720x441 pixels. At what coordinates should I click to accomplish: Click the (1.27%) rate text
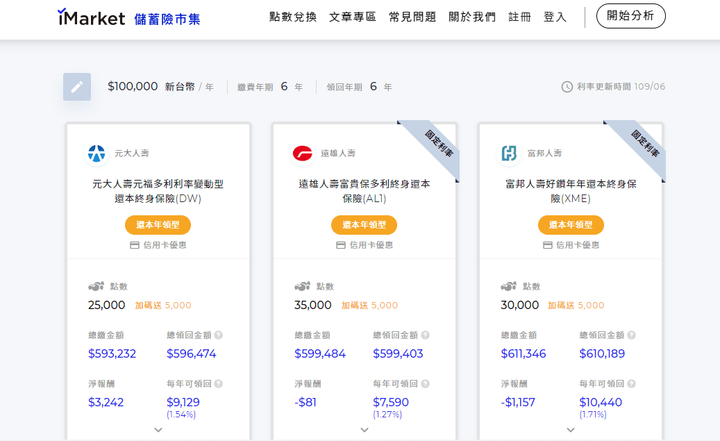coord(388,414)
